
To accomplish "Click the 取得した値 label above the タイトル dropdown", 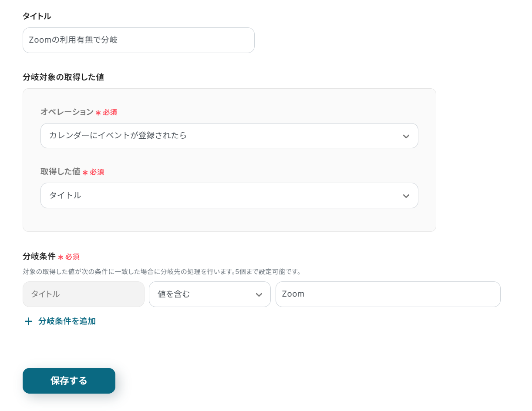I will pyautogui.click(x=61, y=172).
